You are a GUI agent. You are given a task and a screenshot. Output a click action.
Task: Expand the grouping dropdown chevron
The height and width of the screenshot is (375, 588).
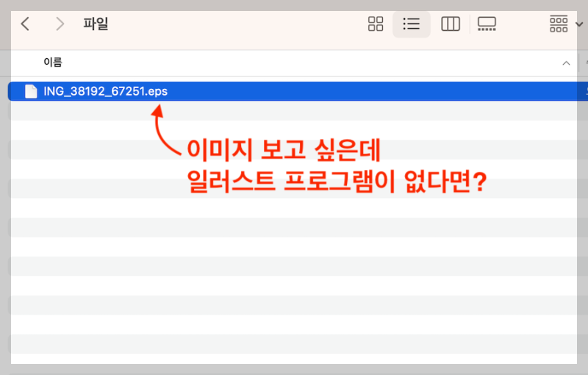pos(579,24)
